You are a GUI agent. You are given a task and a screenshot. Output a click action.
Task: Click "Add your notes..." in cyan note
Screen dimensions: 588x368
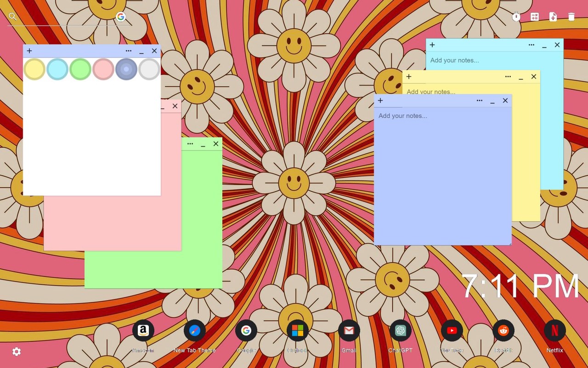tap(454, 60)
